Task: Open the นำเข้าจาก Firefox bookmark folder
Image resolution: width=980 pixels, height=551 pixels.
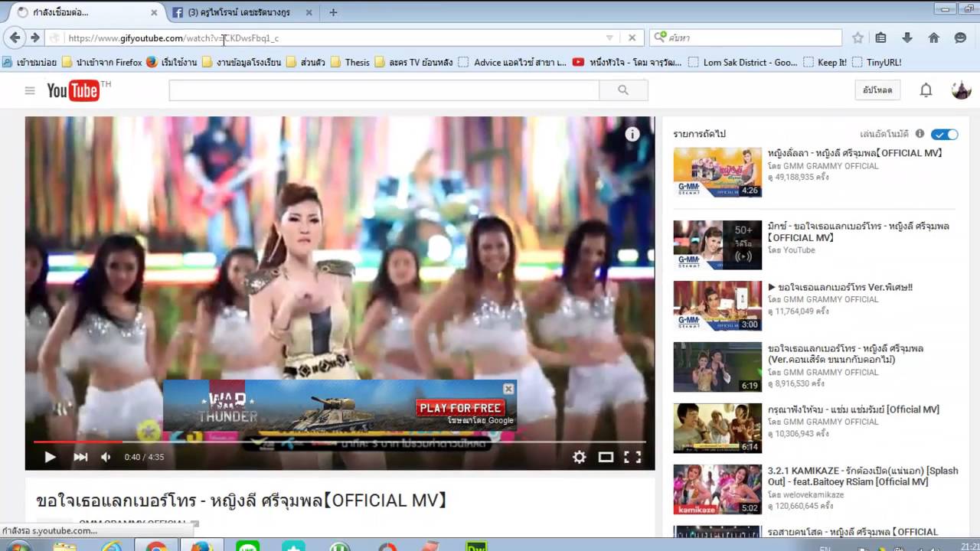Action: tap(102, 62)
